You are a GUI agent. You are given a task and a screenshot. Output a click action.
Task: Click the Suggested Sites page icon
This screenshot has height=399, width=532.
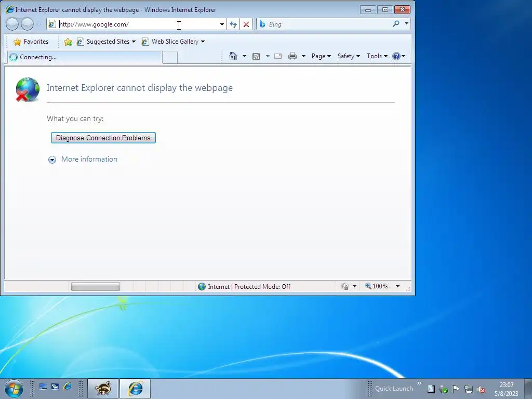point(80,42)
